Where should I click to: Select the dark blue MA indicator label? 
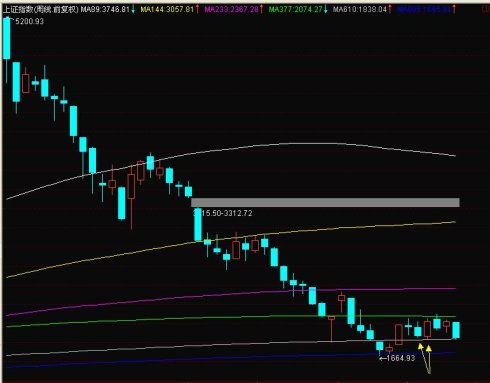[424, 9]
